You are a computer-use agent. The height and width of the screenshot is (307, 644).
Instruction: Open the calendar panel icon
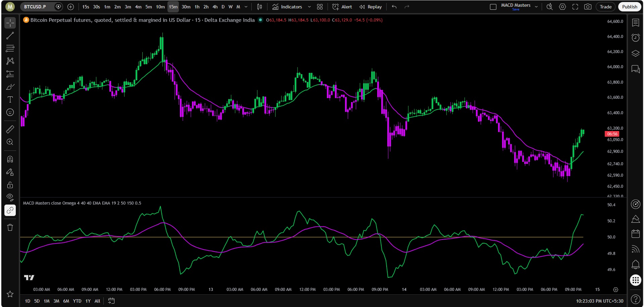click(x=635, y=233)
